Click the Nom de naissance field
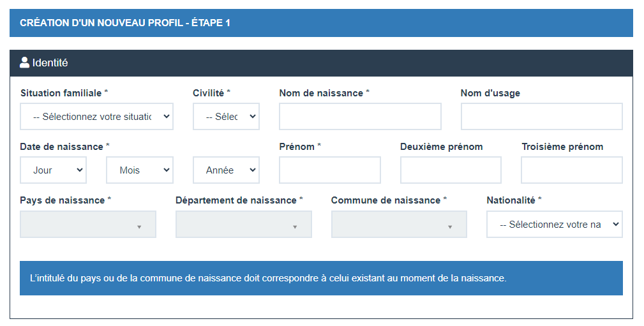The image size is (644, 326). 360,117
